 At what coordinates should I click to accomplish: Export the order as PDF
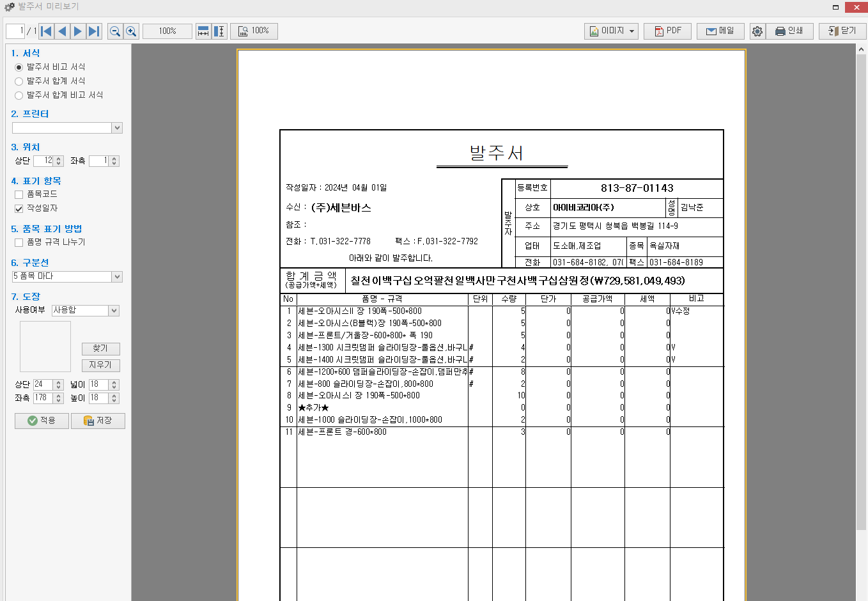[667, 31]
